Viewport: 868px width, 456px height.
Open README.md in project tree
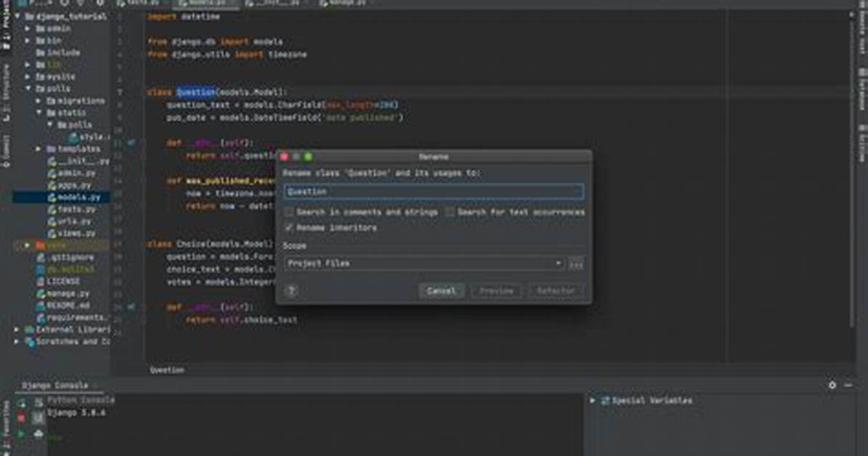(x=62, y=306)
